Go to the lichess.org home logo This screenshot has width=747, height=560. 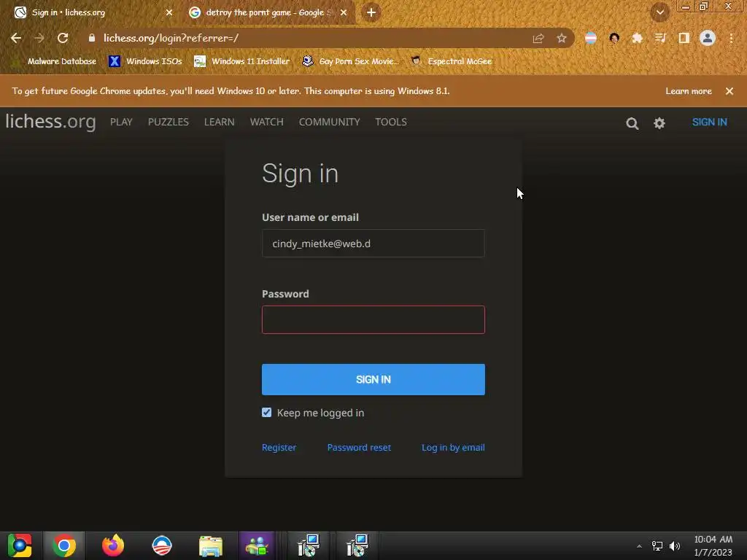tap(50, 122)
